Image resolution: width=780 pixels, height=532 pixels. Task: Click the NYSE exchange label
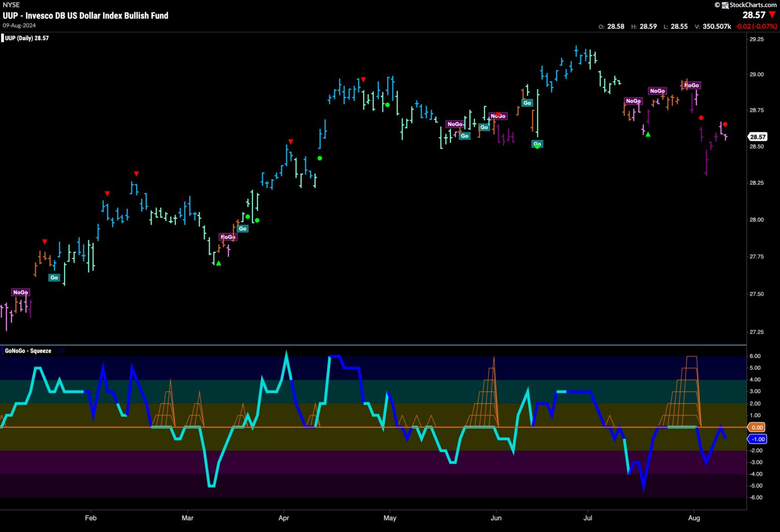(x=11, y=5)
